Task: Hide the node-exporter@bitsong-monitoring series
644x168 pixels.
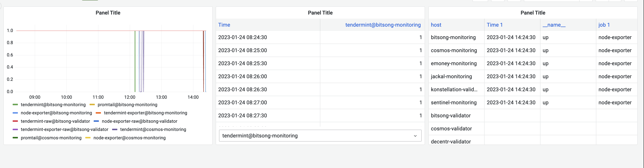Action: coord(56,113)
